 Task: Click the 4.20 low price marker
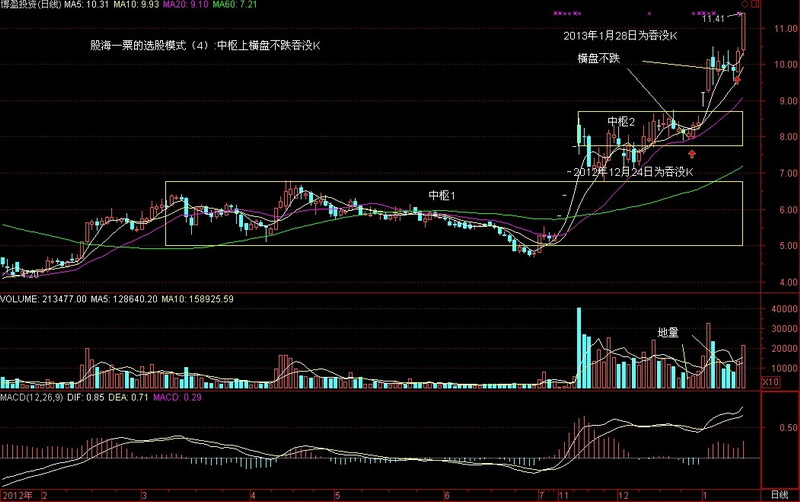30,272
